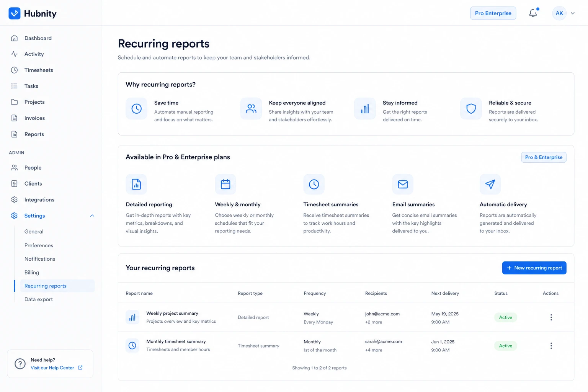Click the Report name column header
This screenshot has height=392, width=588.
139,294
